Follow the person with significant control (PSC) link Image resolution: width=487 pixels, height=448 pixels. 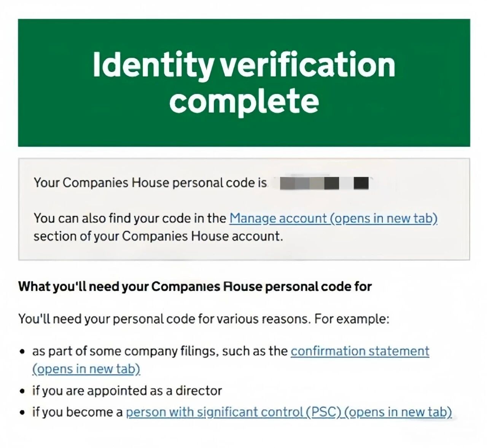(288, 412)
